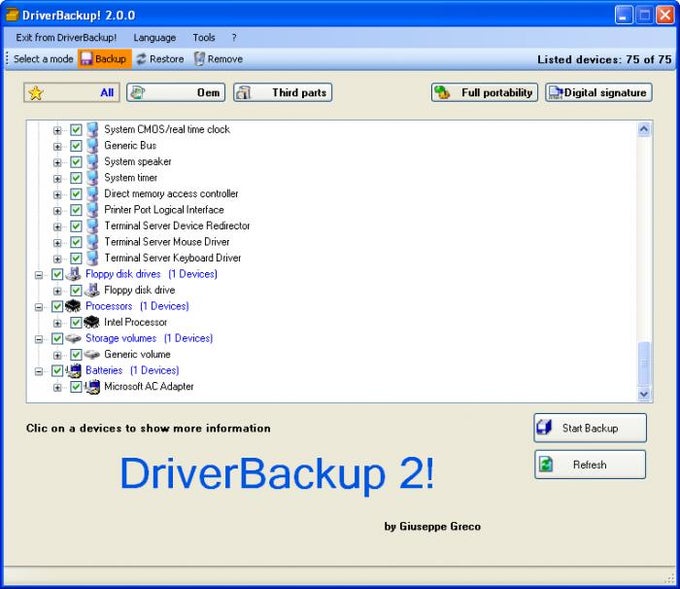Switch to Restore mode

coord(160,59)
